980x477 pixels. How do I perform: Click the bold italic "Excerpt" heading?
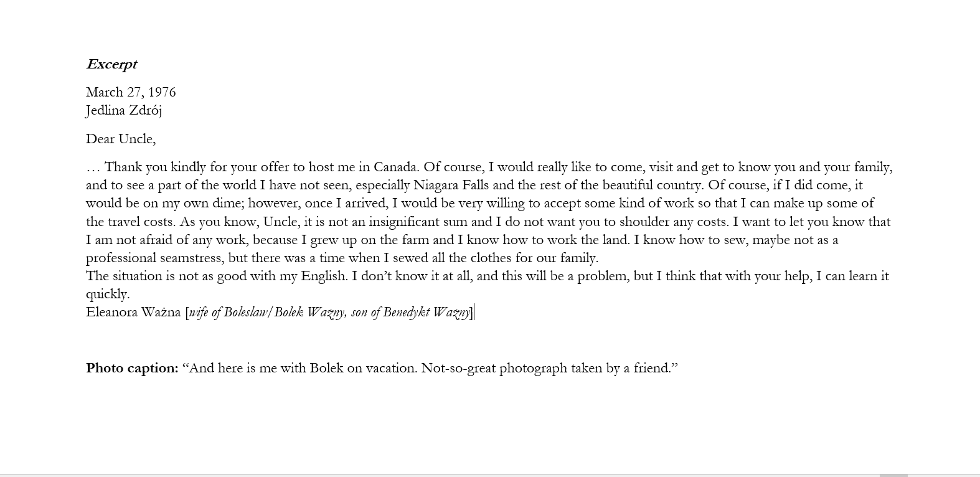pos(111,64)
